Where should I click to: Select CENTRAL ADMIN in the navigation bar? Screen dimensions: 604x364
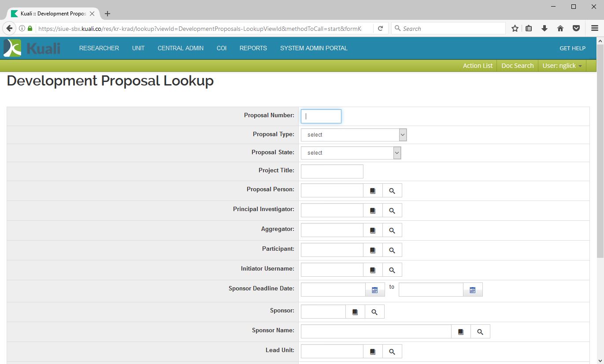181,48
